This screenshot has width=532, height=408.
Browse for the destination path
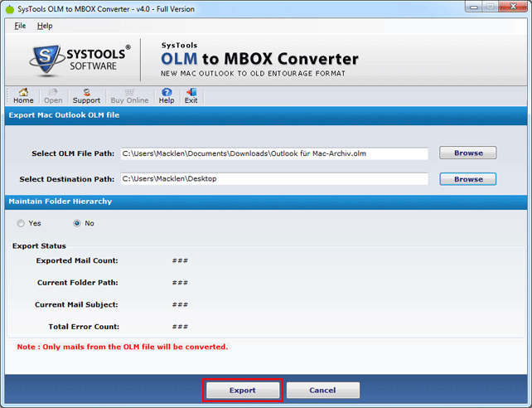click(x=468, y=179)
